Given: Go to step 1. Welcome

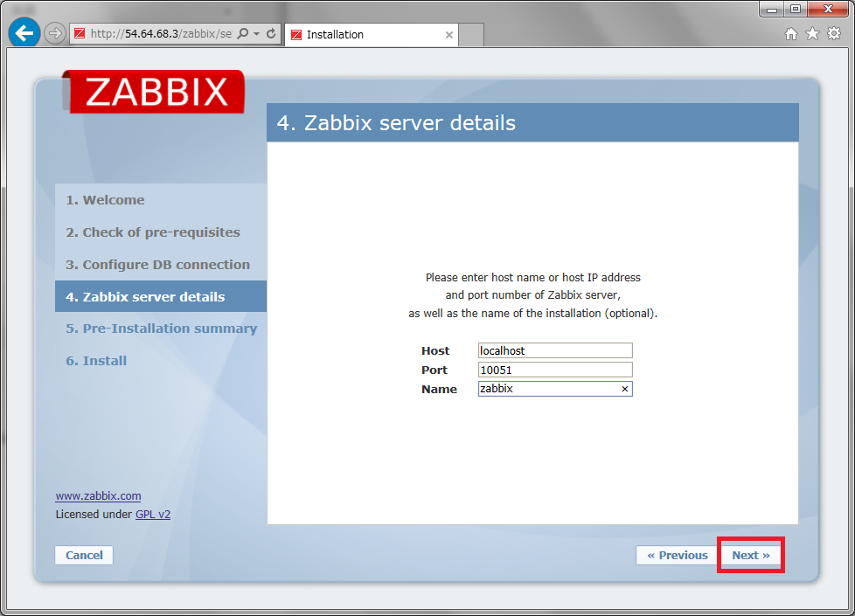Looking at the screenshot, I should point(105,200).
